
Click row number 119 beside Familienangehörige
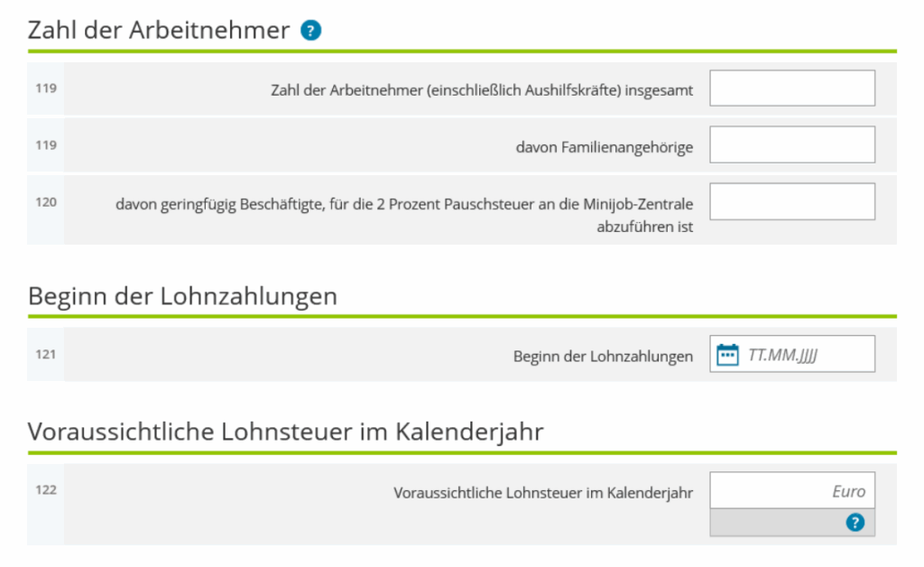click(46, 144)
